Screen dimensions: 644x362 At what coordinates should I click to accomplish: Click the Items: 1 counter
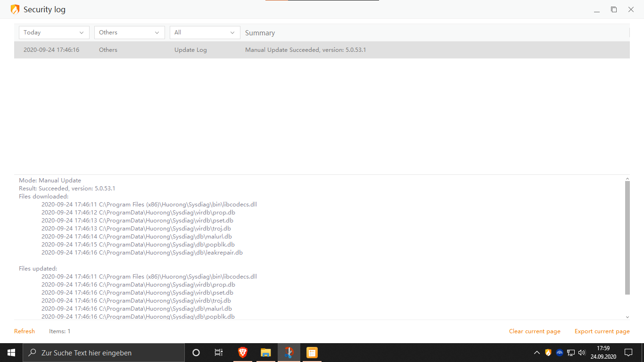tap(60, 331)
